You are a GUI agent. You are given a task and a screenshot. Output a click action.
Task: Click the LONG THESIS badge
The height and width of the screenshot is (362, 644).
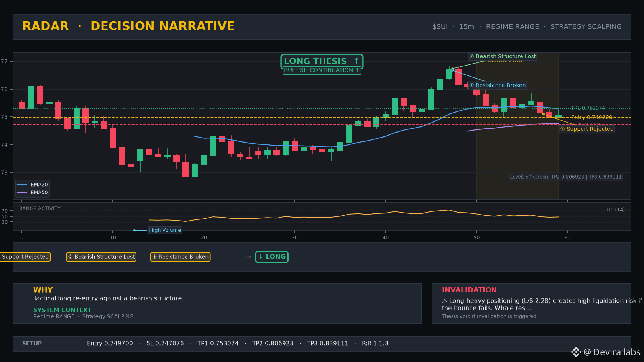coord(322,61)
